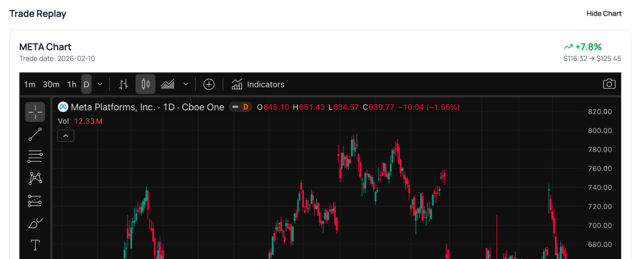Screen dimensions: 644x259
Task: Select the 1m timeframe
Action: coord(30,85)
